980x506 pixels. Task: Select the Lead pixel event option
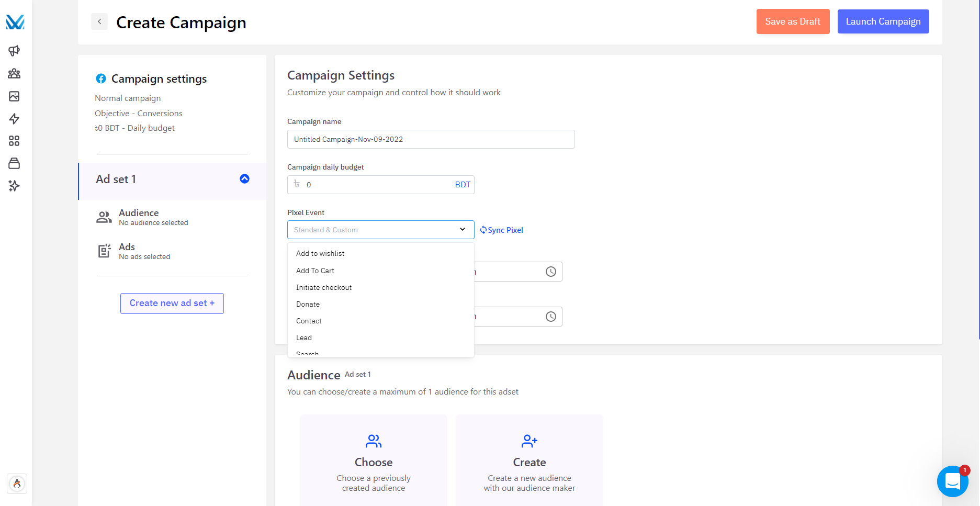pyautogui.click(x=304, y=338)
